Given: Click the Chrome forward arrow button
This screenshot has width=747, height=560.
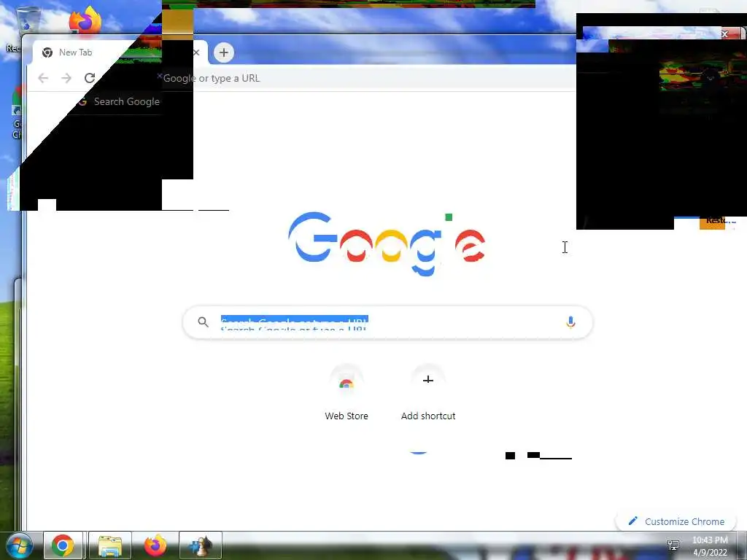Looking at the screenshot, I should [x=66, y=78].
